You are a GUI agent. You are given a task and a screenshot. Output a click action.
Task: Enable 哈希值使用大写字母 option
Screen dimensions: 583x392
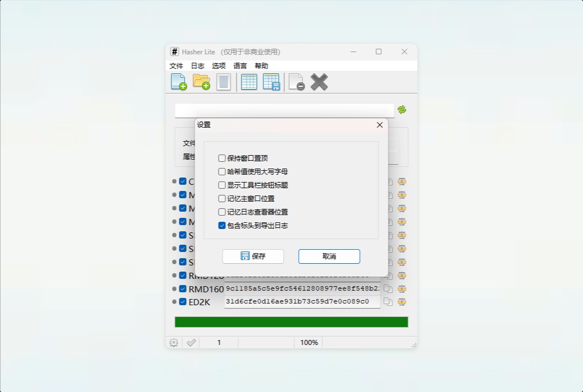point(222,171)
